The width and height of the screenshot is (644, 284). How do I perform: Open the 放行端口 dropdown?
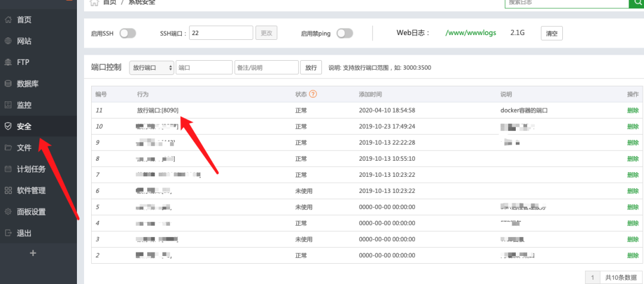(x=151, y=68)
